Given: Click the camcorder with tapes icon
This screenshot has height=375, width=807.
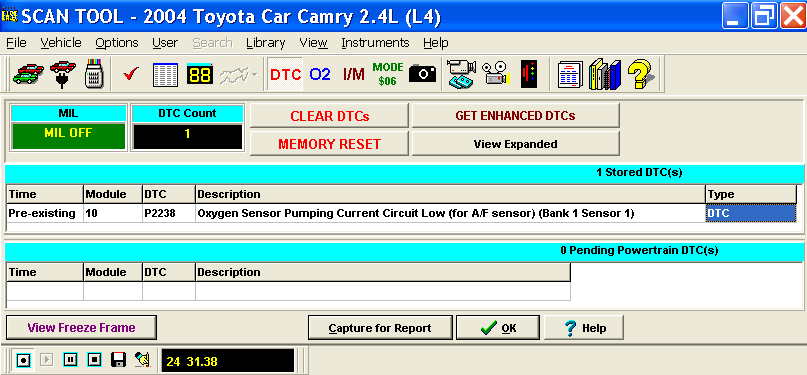Looking at the screenshot, I should (x=462, y=75).
